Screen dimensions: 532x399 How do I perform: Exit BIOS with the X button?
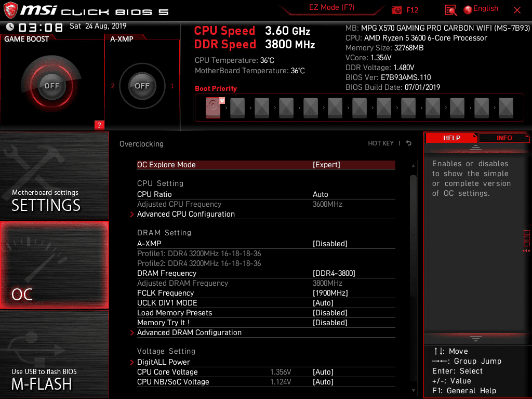point(517,10)
